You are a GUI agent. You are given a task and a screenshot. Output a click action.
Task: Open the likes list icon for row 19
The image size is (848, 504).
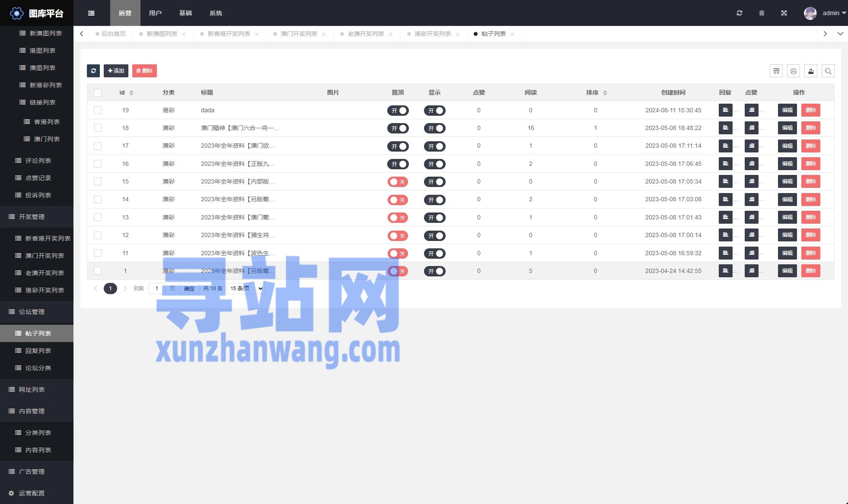[x=752, y=110]
